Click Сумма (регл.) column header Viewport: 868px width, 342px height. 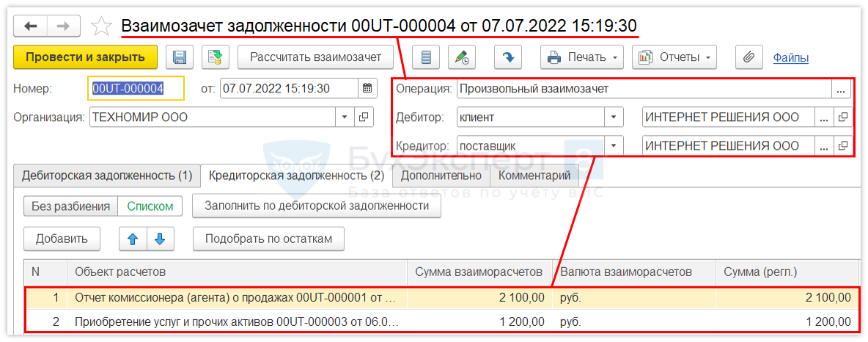[x=786, y=272]
